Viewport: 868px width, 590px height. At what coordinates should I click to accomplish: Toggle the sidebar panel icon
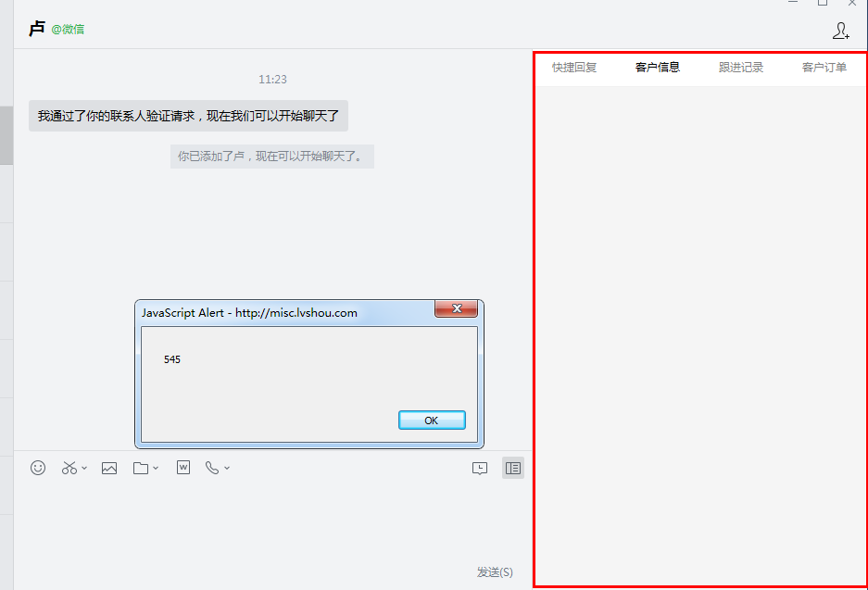[513, 469]
